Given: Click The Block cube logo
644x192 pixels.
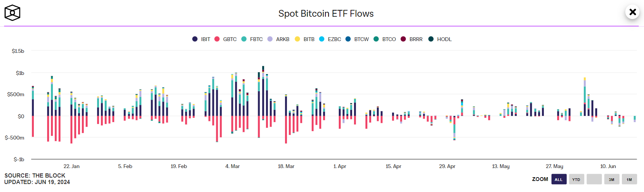Looking at the screenshot, I should (x=12, y=13).
